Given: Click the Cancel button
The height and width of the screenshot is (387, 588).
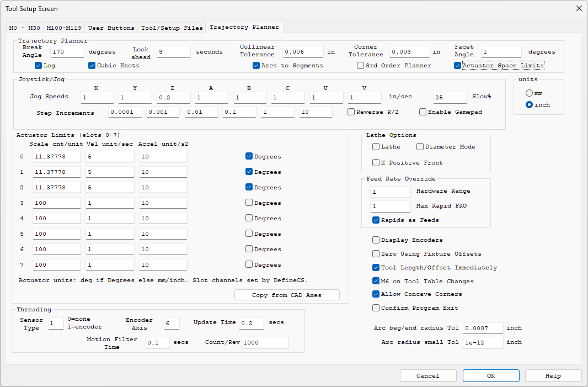Looking at the screenshot, I should click(x=428, y=375).
